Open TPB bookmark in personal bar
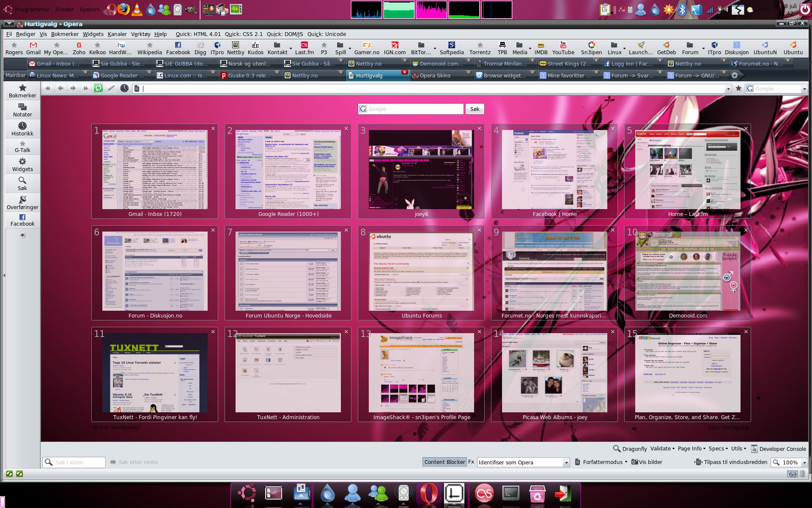 [x=502, y=48]
